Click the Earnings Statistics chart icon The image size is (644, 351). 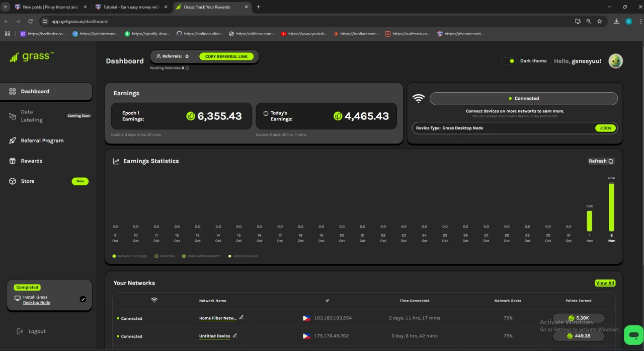click(116, 161)
